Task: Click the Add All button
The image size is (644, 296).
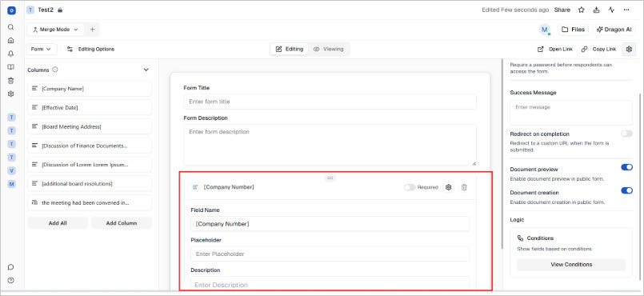Action: tap(58, 223)
